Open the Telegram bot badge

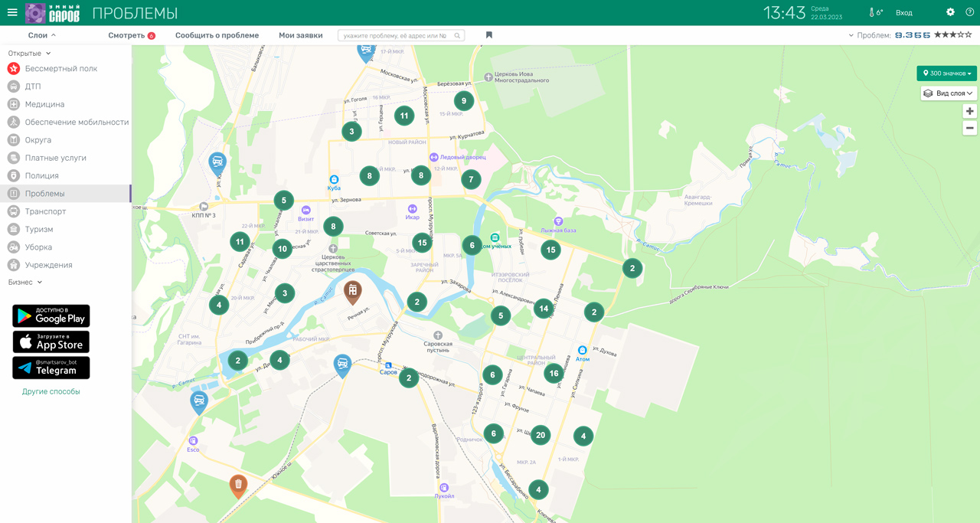[x=51, y=368]
